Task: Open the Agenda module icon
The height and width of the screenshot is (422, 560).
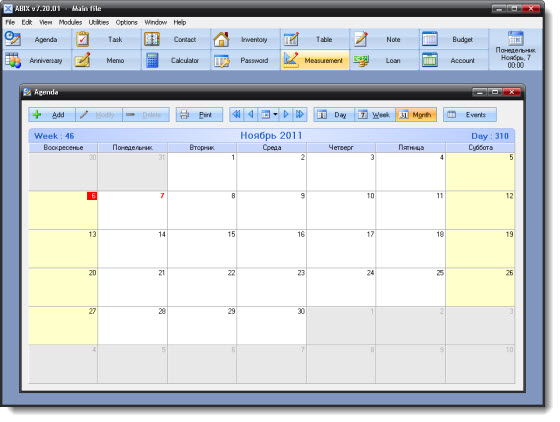Action: [x=13, y=39]
